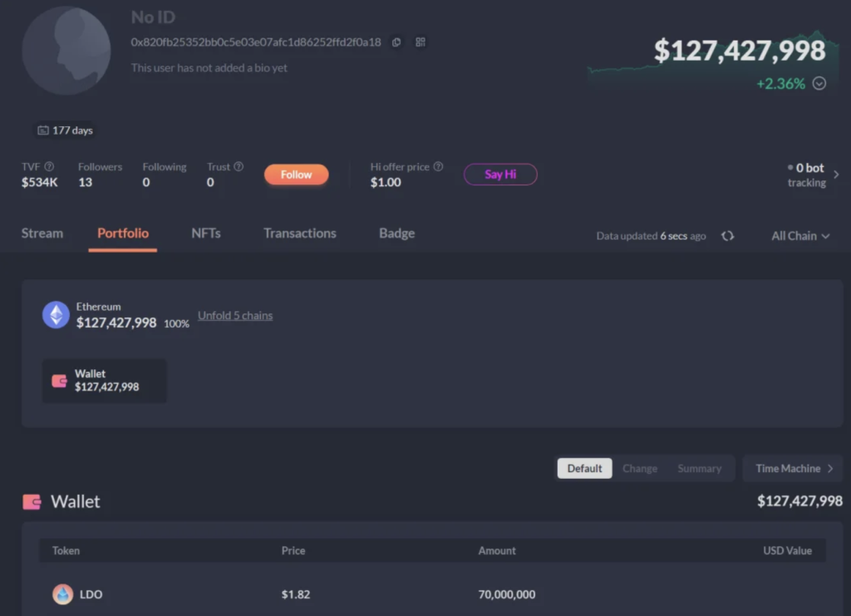The height and width of the screenshot is (616, 851).
Task: Unfold 5 chains link
Action: pyautogui.click(x=235, y=315)
